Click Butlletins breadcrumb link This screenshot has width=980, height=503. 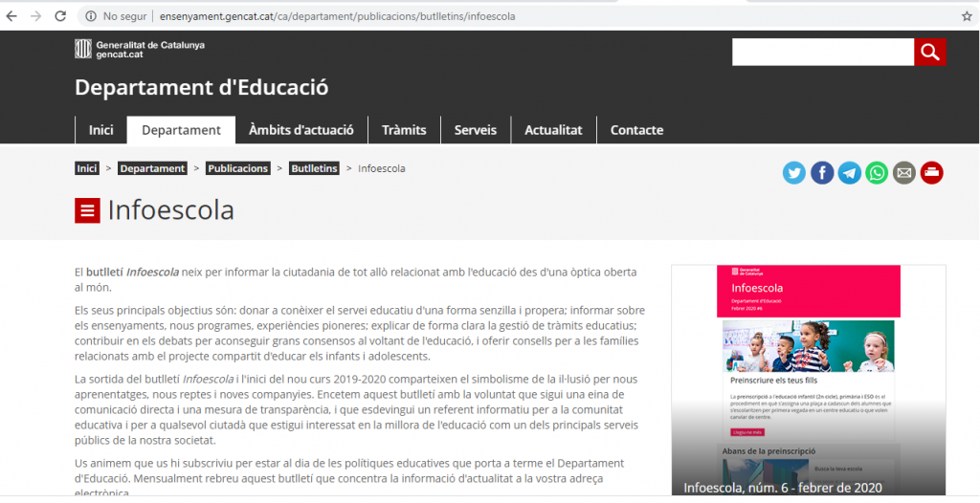[x=314, y=168]
